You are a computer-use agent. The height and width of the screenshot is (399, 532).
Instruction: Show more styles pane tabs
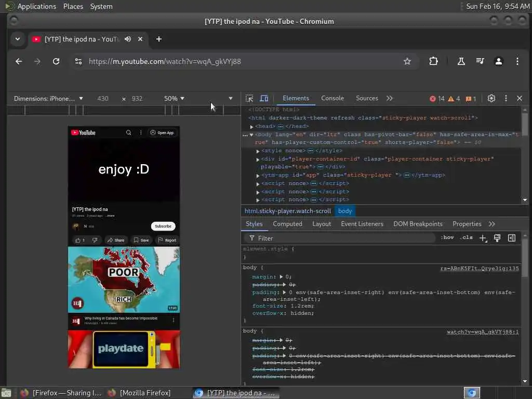(492, 224)
